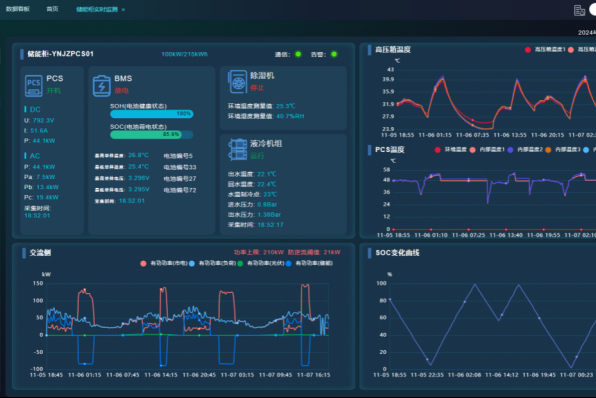Viewport: 596px width, 398px height.
Task: Toggle 有功功率(储能) blue legend series
Action: 309,263
